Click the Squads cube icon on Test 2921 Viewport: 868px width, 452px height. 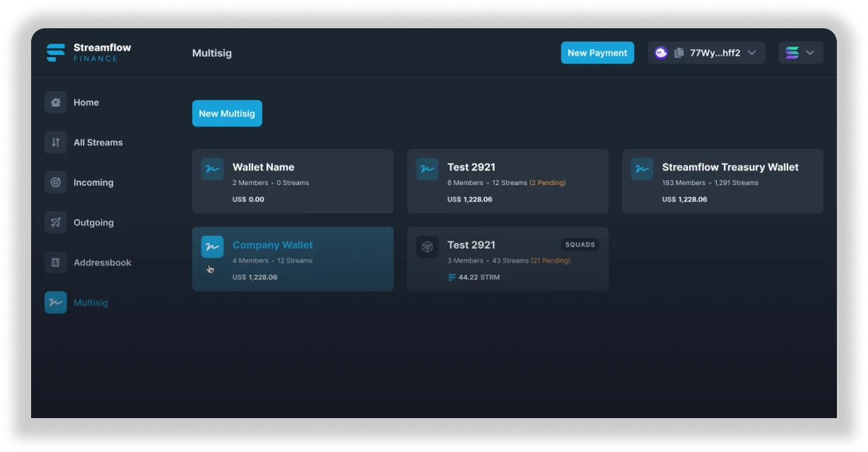pyautogui.click(x=427, y=246)
